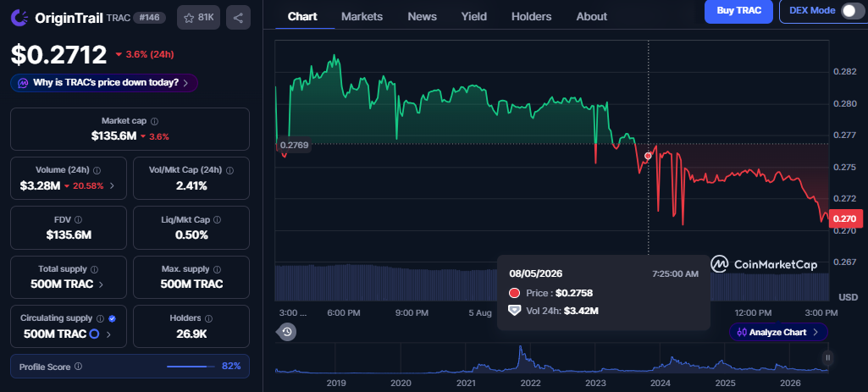Click the OriginTrail logo icon

(20, 18)
